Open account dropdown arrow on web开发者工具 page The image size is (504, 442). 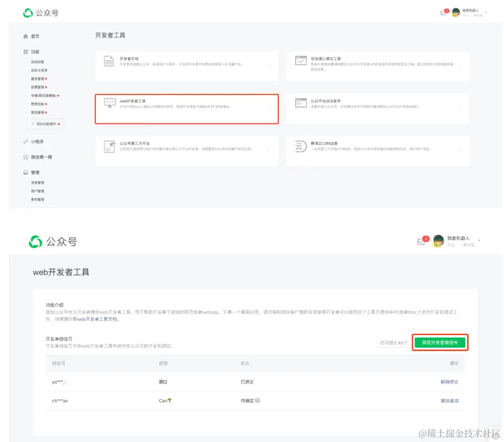[x=479, y=241]
